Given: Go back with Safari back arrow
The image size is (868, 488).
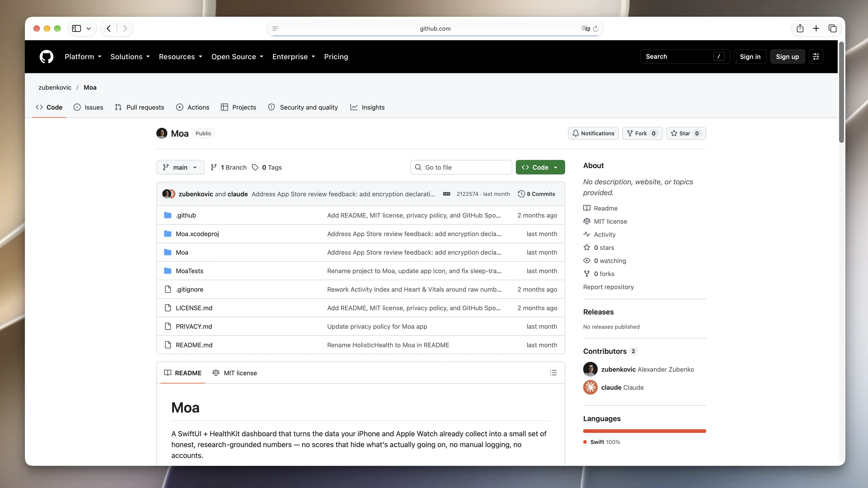Looking at the screenshot, I should tap(108, 29).
